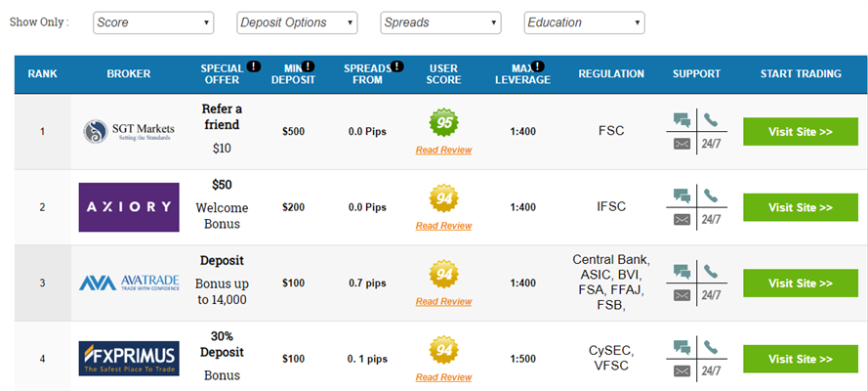The height and width of the screenshot is (391, 868).
Task: Click the phone icon in FXPrimus row
Action: [711, 347]
